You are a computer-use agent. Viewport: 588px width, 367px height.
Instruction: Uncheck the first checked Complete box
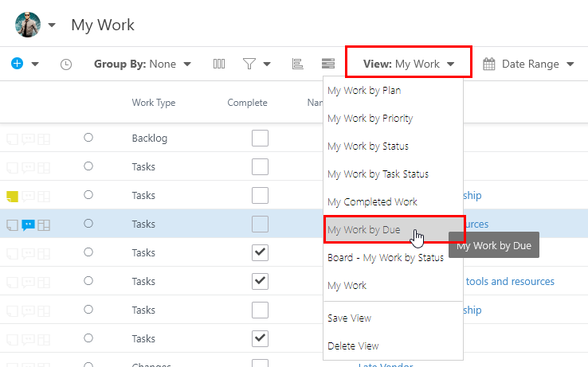pos(260,252)
